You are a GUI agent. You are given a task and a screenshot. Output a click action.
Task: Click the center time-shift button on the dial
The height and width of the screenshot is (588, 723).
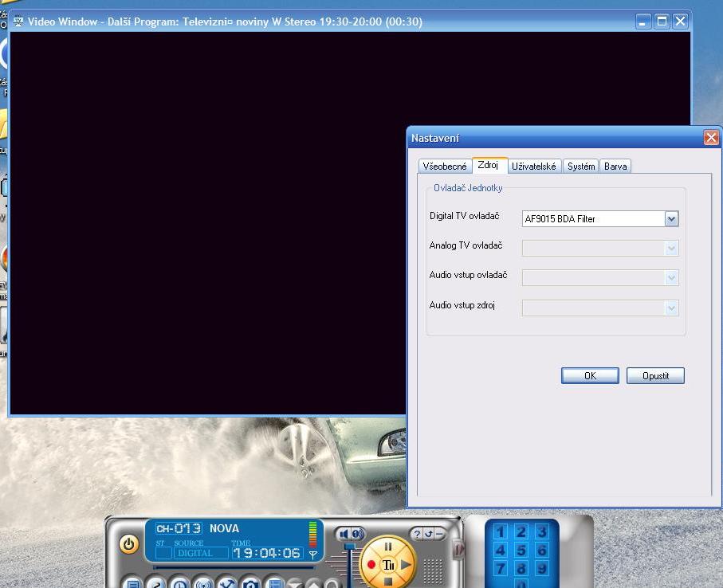(388, 565)
